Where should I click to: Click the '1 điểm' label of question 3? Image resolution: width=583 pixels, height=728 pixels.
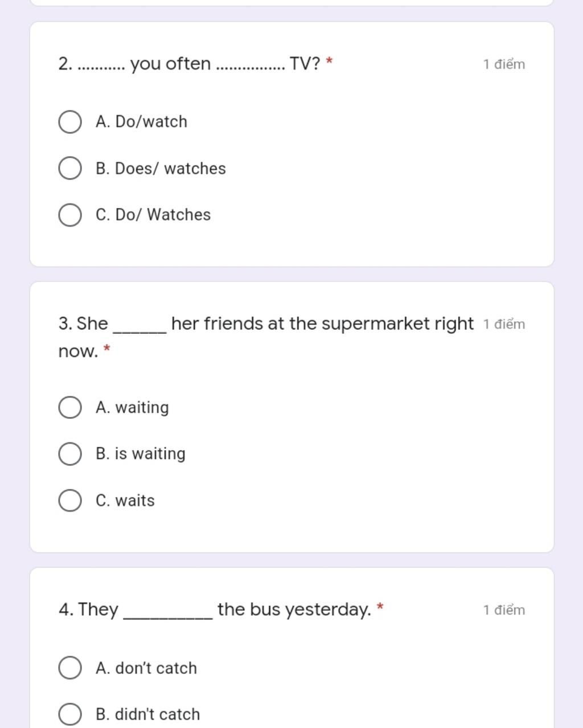(x=504, y=324)
